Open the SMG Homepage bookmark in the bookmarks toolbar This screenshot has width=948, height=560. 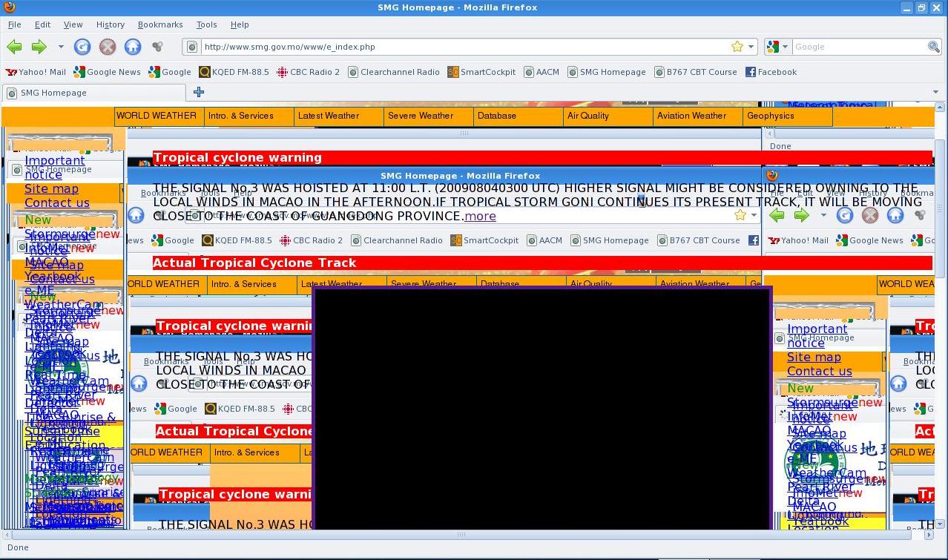coord(606,72)
